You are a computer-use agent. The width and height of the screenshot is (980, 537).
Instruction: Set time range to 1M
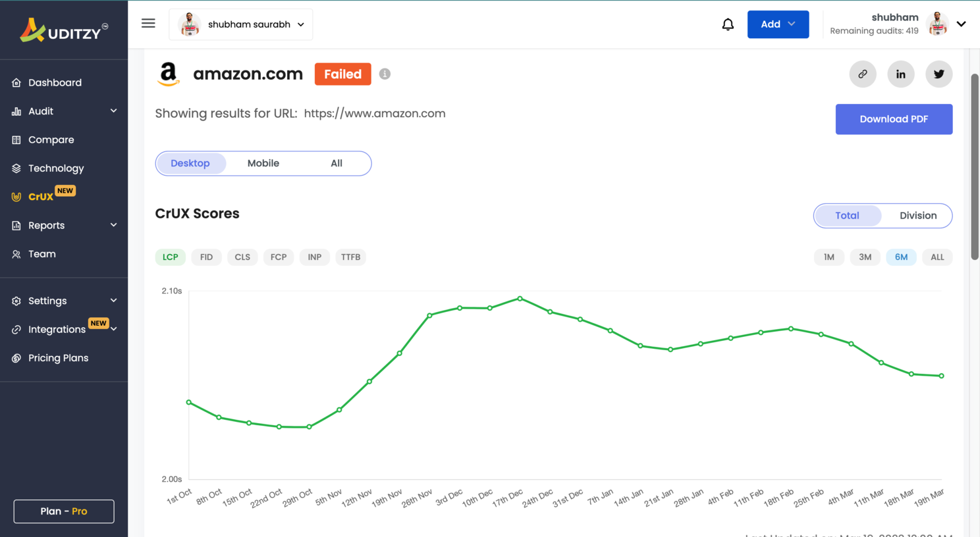click(829, 257)
